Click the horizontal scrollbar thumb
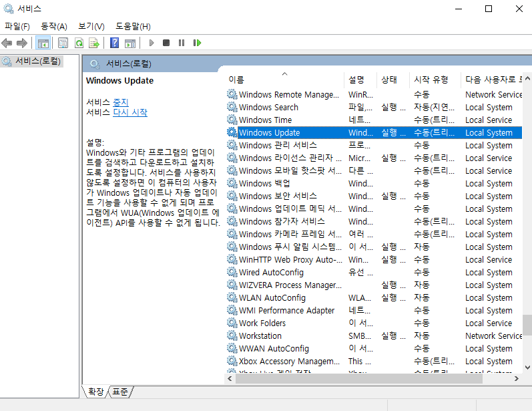532x411 pixels. (359, 379)
